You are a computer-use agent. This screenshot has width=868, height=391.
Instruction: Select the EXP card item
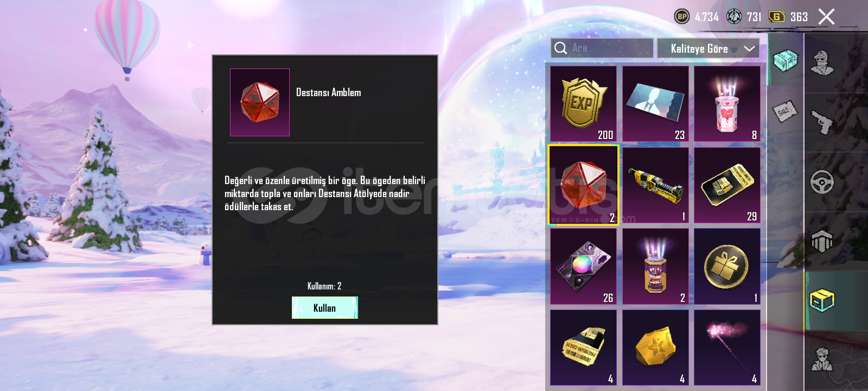pyautogui.click(x=583, y=104)
